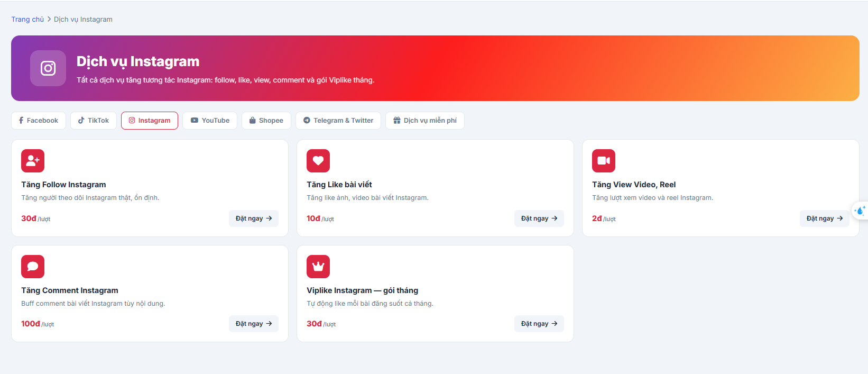Click Đặt ngay for Tăng Follow Instagram
Screen dimensions: 868x374
click(x=254, y=218)
